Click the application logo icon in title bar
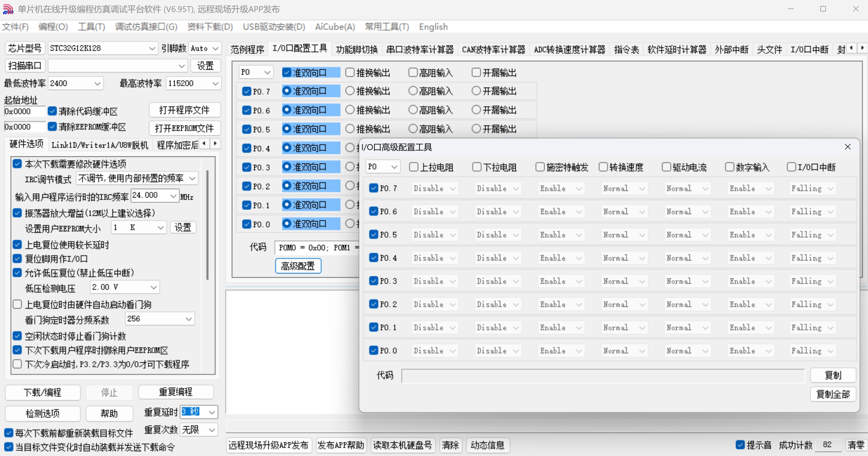Image resolution: width=868 pixels, height=456 pixels. click(x=8, y=9)
